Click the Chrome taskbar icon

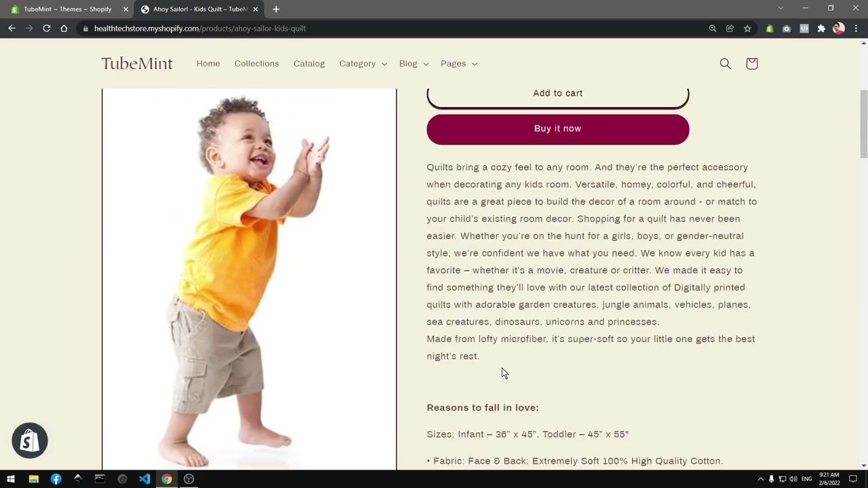(166, 479)
